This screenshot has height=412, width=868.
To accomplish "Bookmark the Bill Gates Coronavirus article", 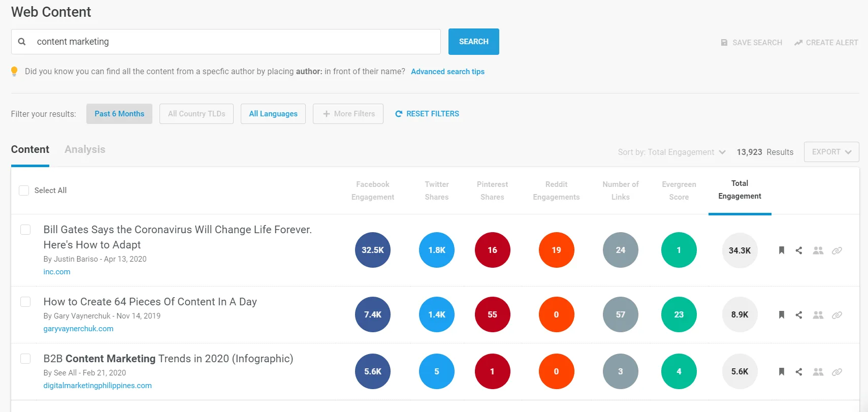I will tap(782, 250).
